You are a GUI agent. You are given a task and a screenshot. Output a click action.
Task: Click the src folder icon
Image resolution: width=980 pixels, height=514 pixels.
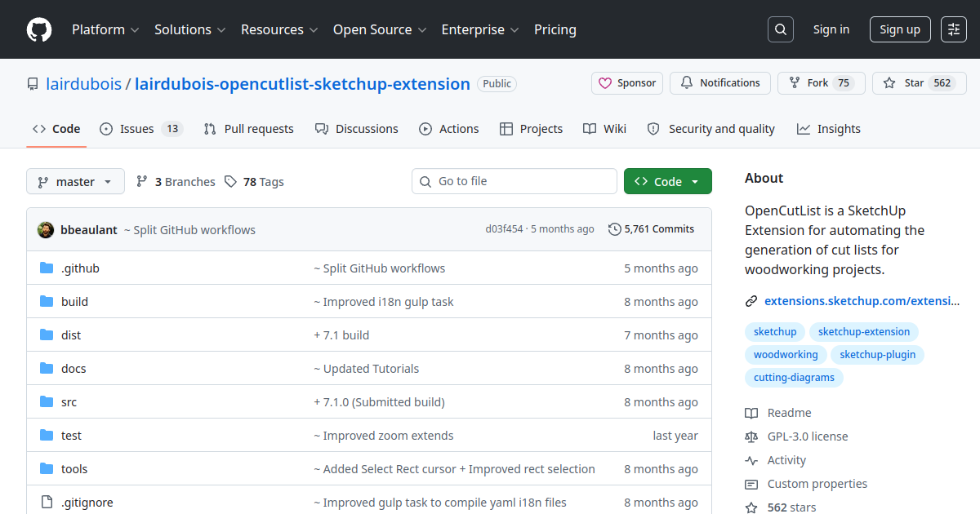47,402
